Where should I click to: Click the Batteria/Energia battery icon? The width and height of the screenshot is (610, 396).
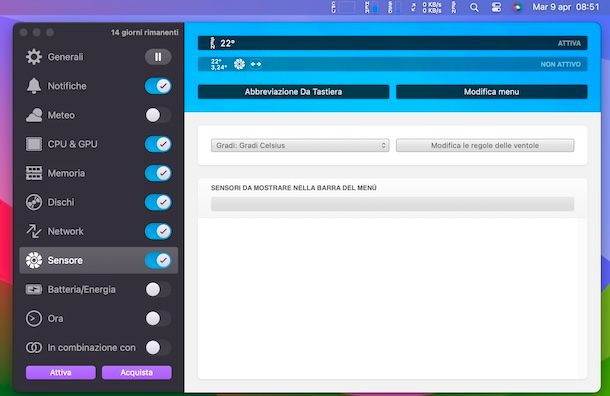[x=34, y=289]
